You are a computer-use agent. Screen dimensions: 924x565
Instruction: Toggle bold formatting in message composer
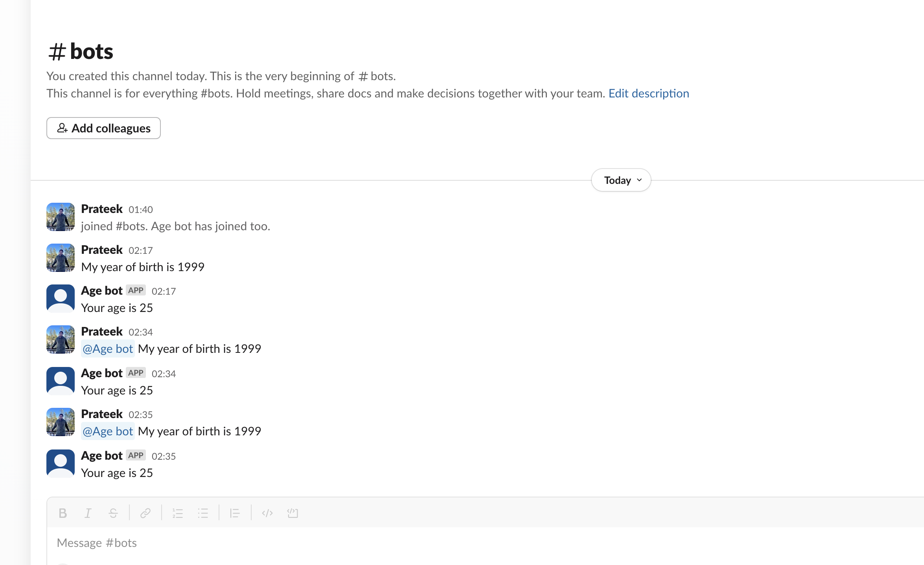pyautogui.click(x=63, y=513)
